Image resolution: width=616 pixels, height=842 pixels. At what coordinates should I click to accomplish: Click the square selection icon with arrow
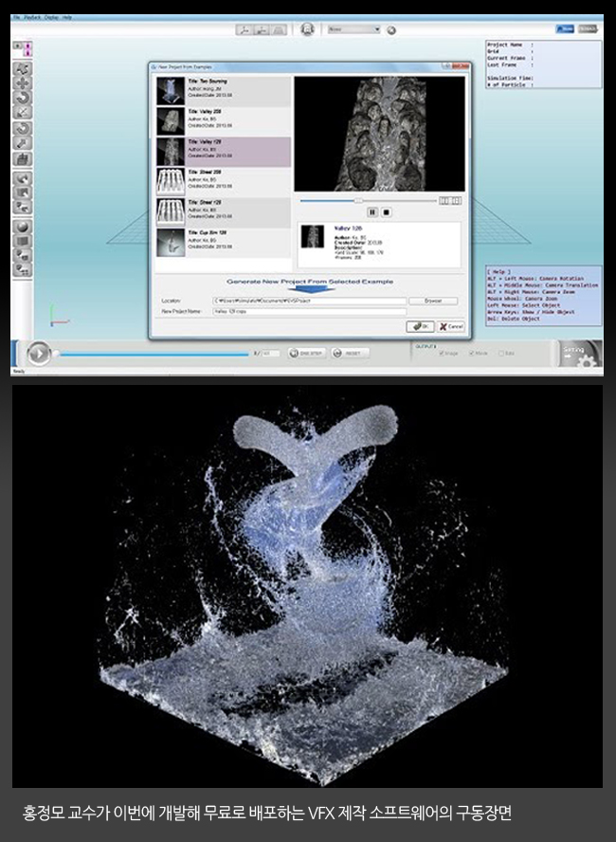(23, 192)
